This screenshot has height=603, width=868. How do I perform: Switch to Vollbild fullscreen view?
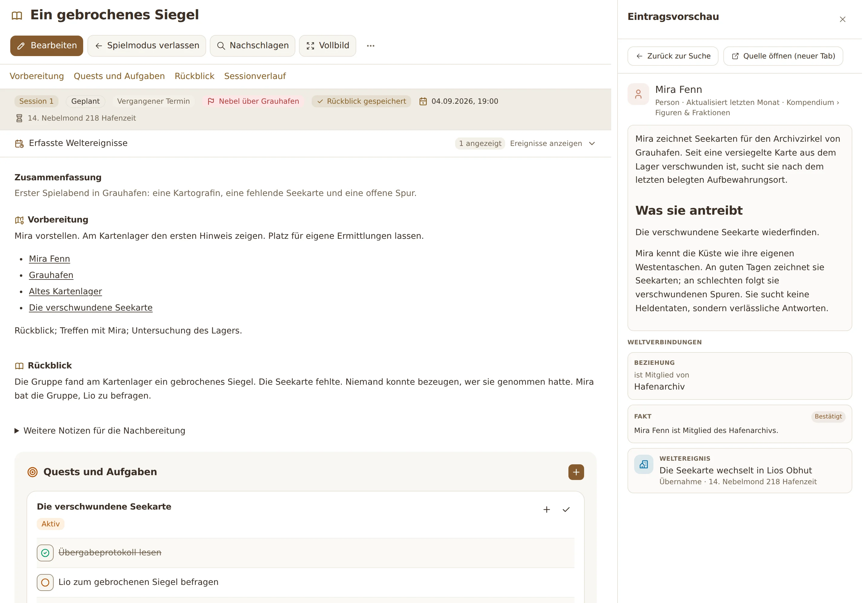[328, 46]
